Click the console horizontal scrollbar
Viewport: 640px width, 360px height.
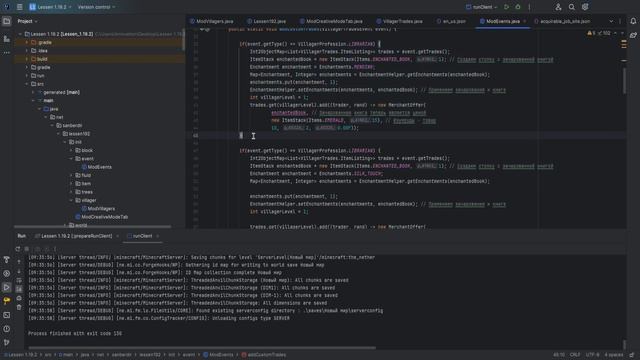(x=202, y=348)
